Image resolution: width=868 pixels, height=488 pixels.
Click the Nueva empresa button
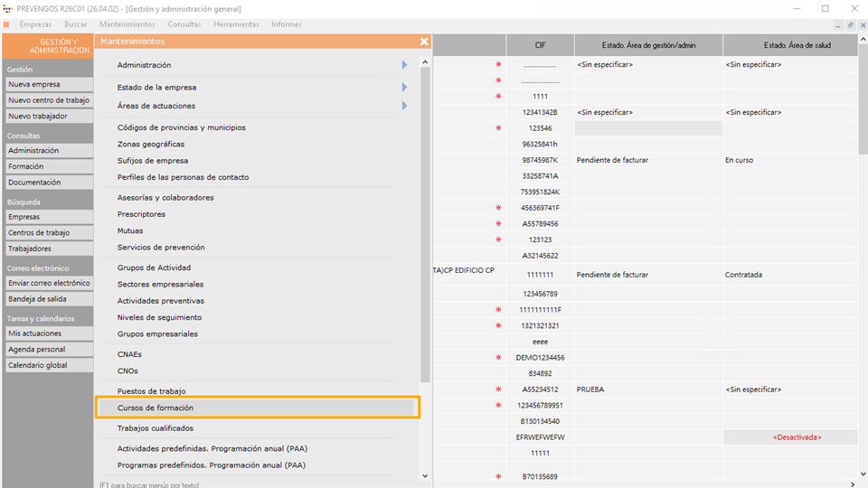coord(48,85)
